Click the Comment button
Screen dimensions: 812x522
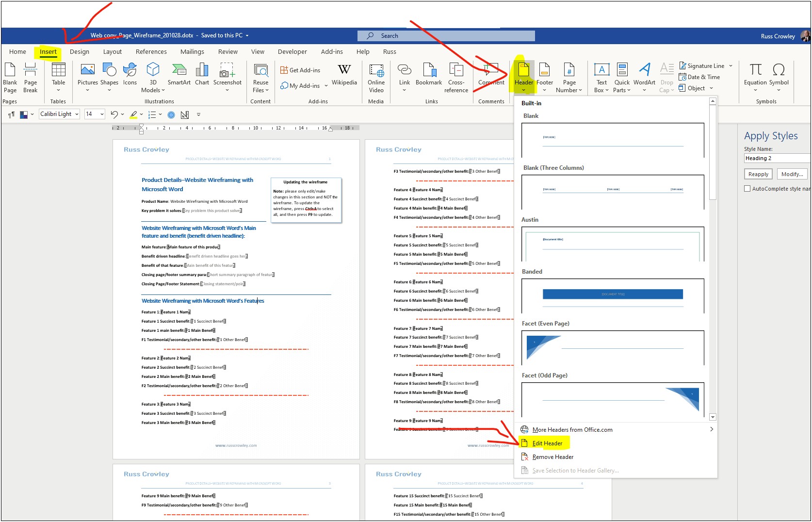pos(491,75)
